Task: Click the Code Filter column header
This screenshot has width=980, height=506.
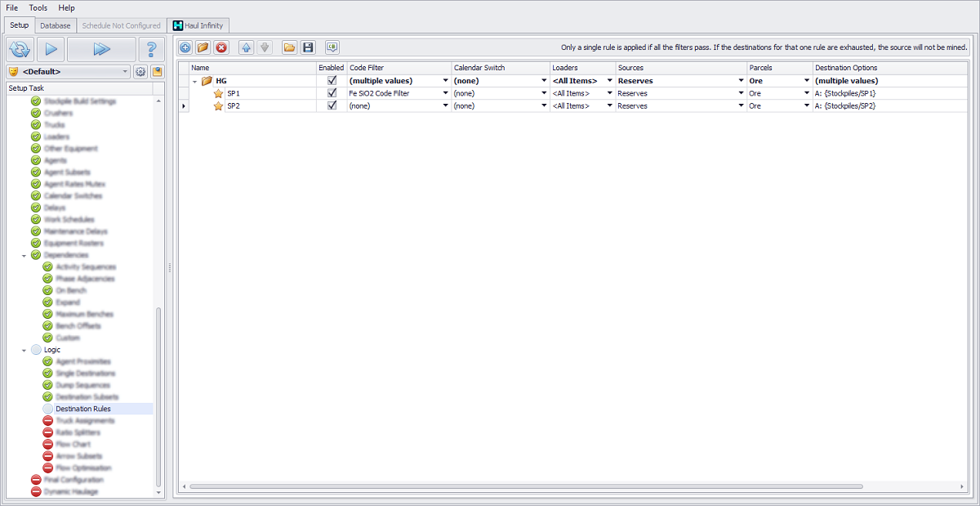Action: (x=399, y=67)
